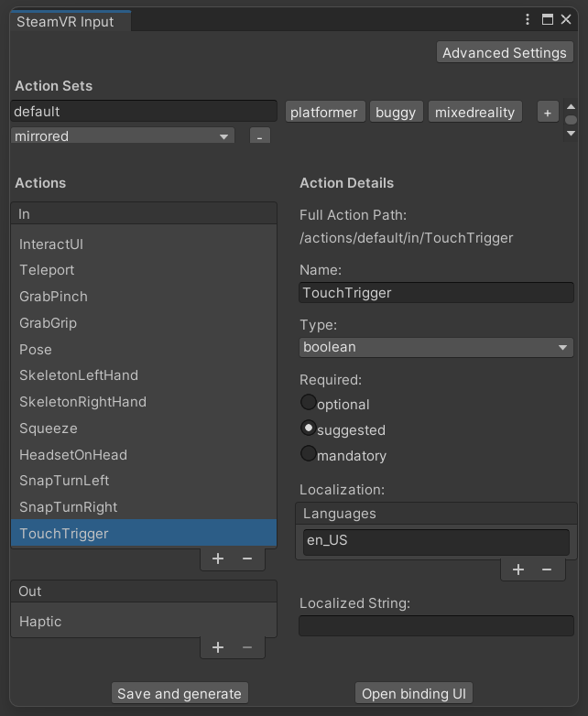Select the SnapTurnRight action
Image resolution: width=588 pixels, height=716 pixels.
click(144, 507)
